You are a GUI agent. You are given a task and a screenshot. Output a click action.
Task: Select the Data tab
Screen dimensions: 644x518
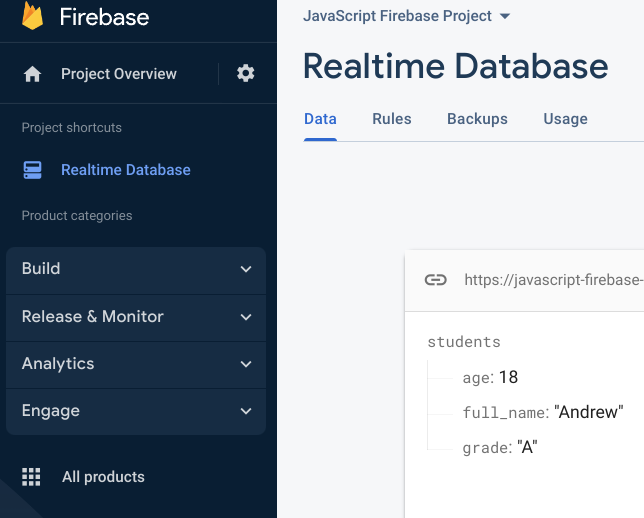tap(320, 119)
